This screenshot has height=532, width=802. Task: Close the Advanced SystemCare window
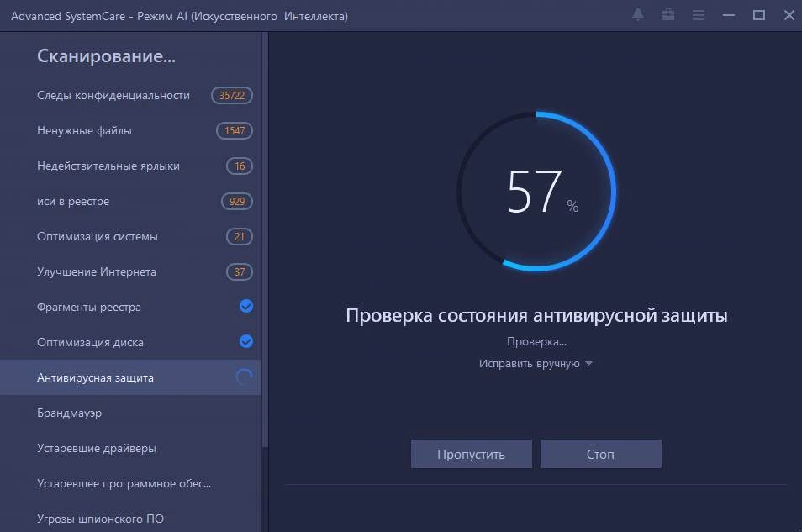click(x=789, y=15)
